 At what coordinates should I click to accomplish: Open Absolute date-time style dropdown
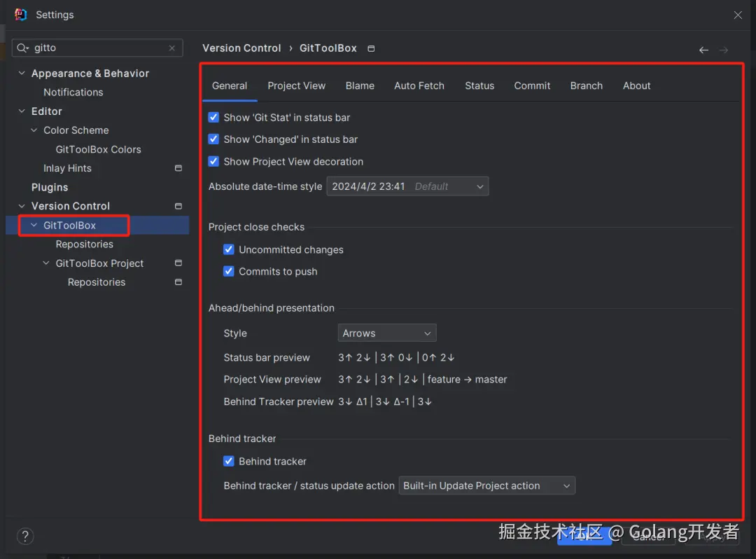407,186
